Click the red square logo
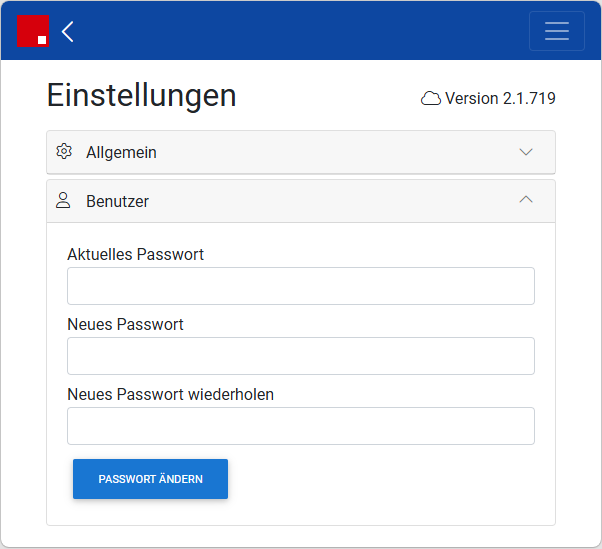Image resolution: width=602 pixels, height=549 pixels. pyautogui.click(x=33, y=31)
